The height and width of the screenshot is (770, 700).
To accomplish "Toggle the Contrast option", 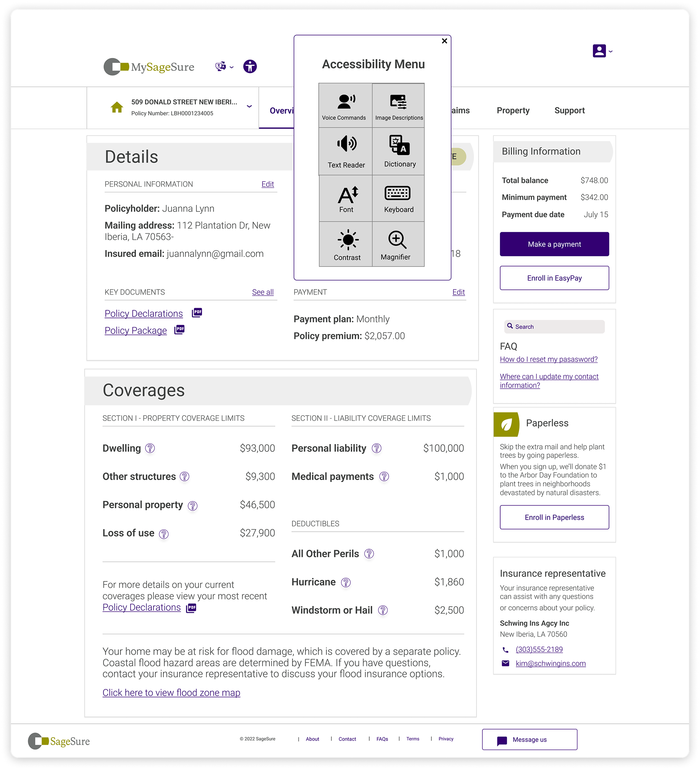I will pyautogui.click(x=346, y=244).
